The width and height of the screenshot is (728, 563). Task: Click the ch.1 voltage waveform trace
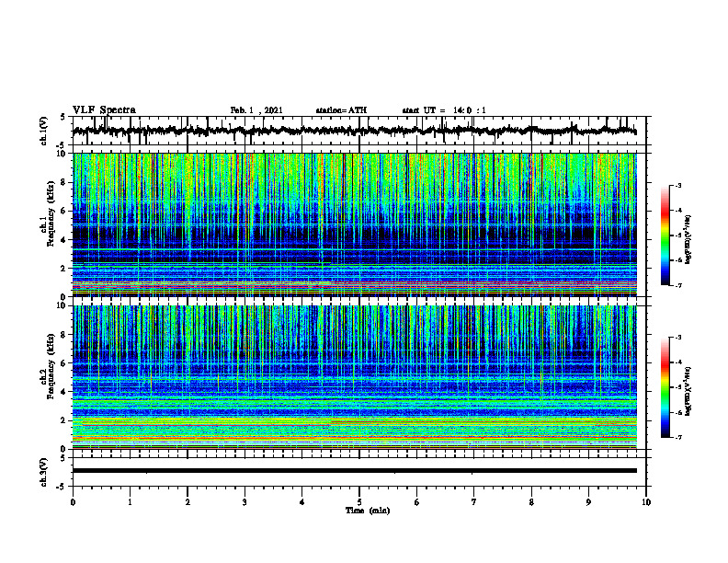[x=354, y=131]
